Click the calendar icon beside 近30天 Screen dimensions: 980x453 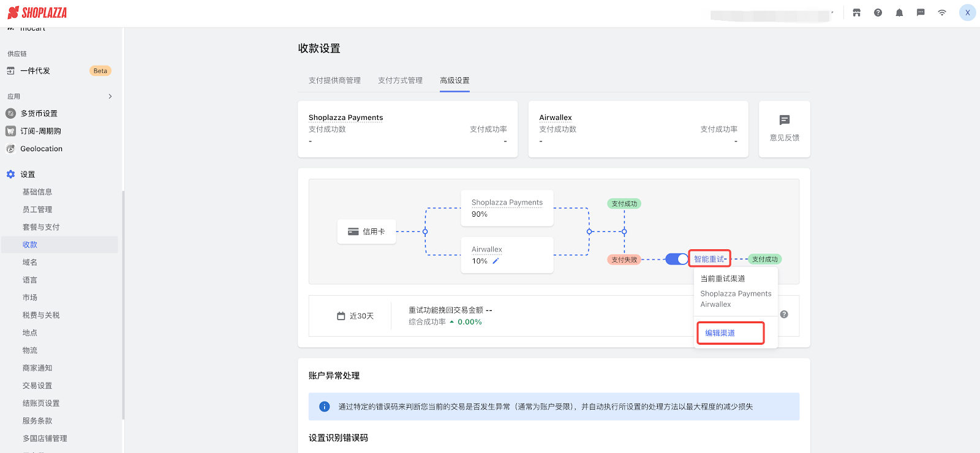[341, 316]
